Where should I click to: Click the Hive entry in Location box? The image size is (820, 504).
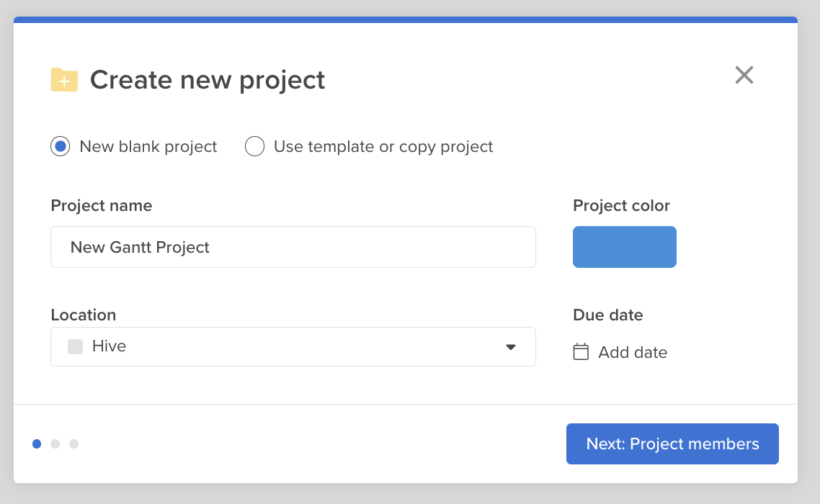click(111, 346)
